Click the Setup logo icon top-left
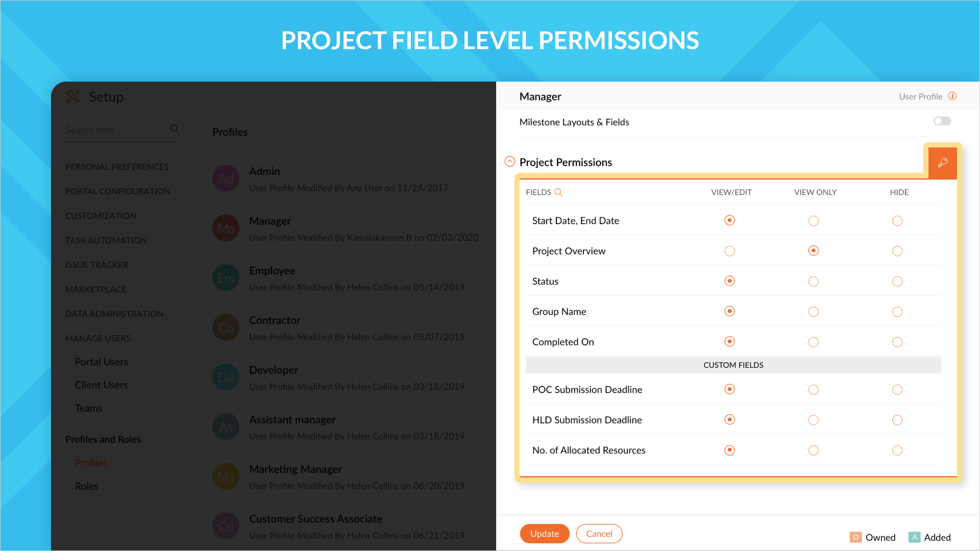The height and width of the screenshot is (551, 980). pos(73,96)
